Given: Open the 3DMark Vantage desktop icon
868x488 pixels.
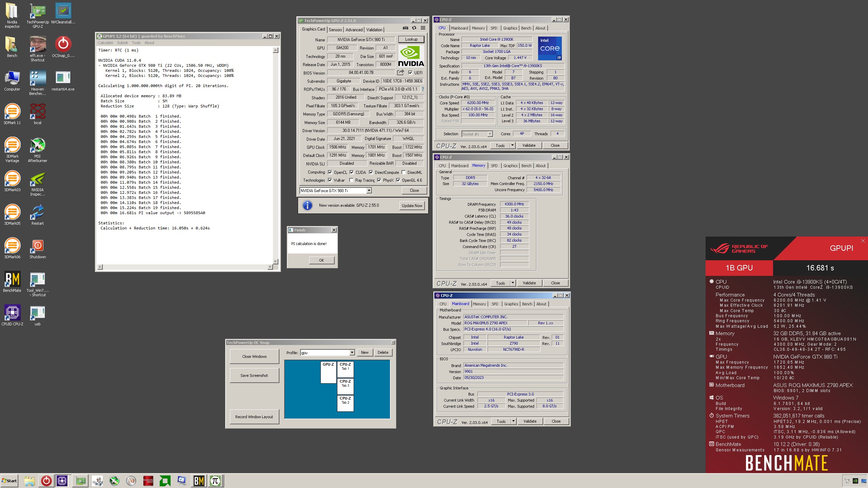Looking at the screenshot, I should tap(12, 150).
